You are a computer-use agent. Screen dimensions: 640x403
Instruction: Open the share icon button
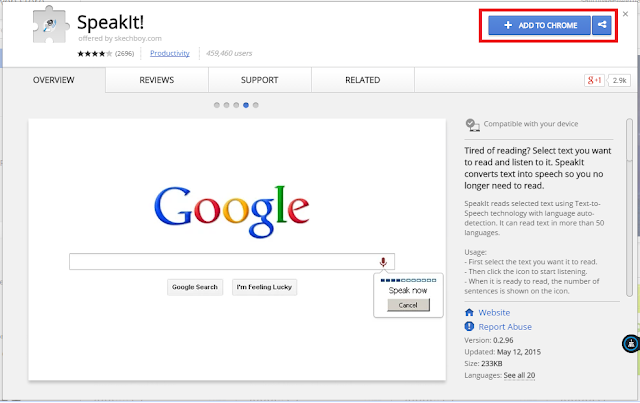click(x=602, y=25)
